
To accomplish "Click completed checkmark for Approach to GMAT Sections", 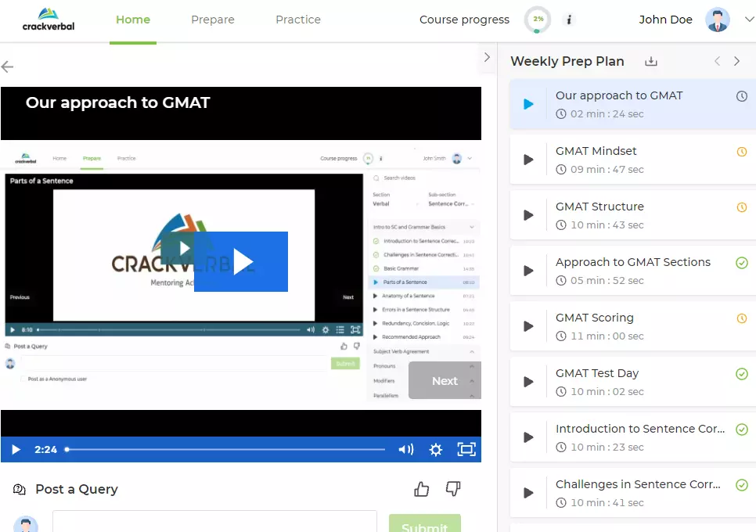I will (x=742, y=263).
